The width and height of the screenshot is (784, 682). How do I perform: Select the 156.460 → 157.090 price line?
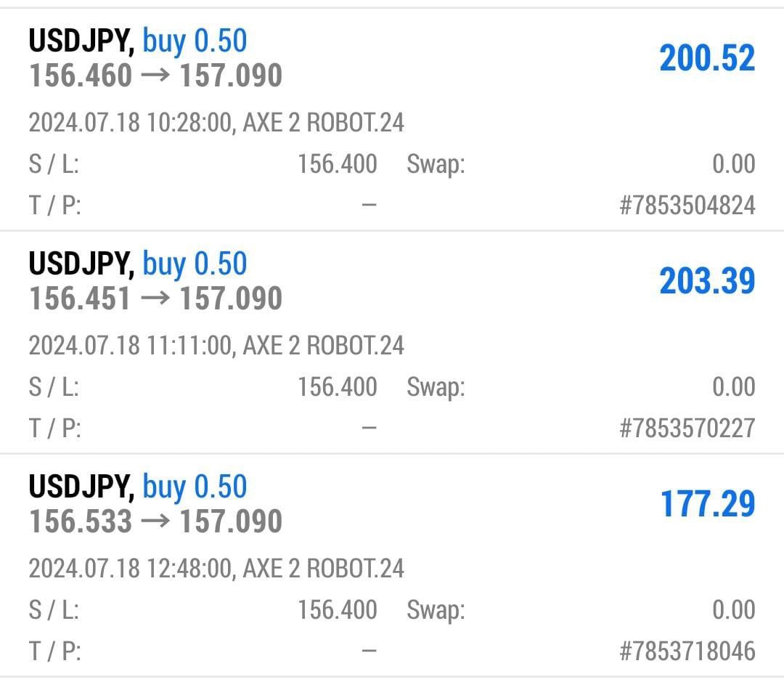155,76
